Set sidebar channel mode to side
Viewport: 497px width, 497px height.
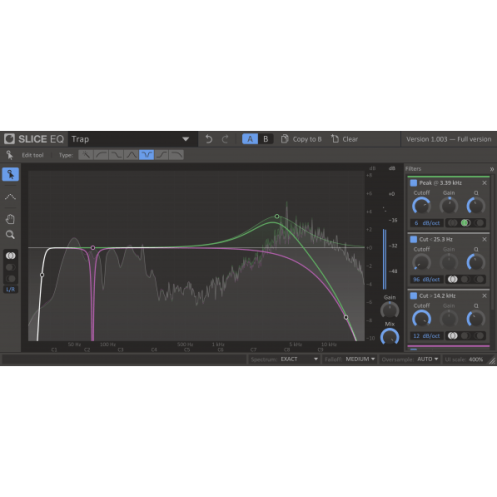[10, 278]
